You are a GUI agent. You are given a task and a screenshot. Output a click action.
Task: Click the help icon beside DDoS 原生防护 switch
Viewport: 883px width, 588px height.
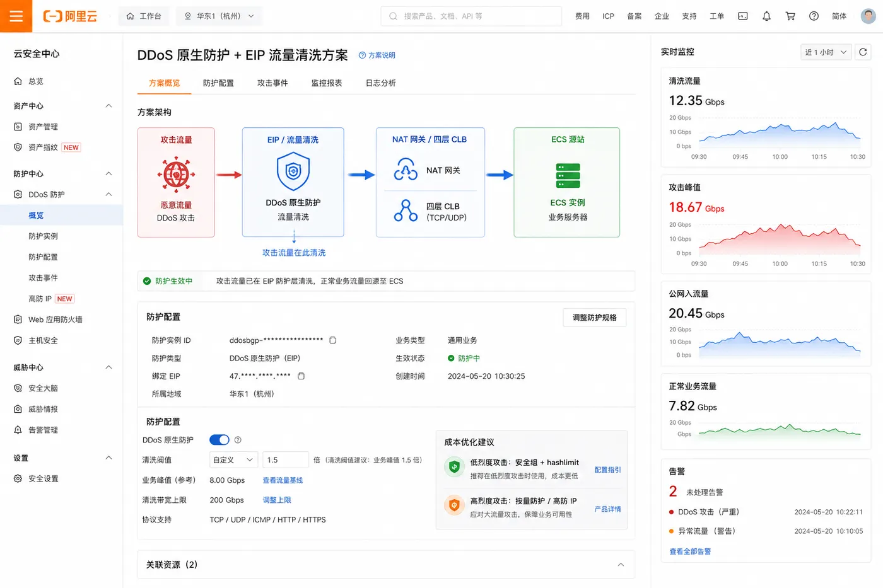click(238, 440)
